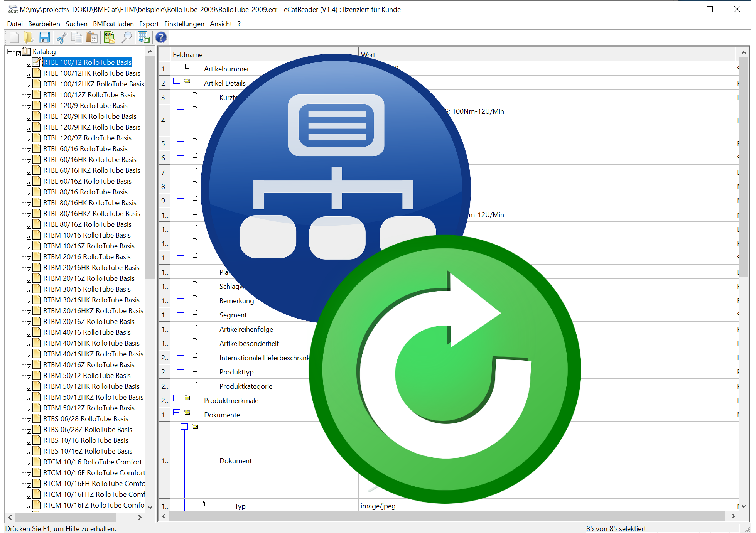This screenshot has width=756, height=533.
Task: Select tree item RTCM 10/16F RolloTube Comfort
Action: pyautogui.click(x=94, y=472)
